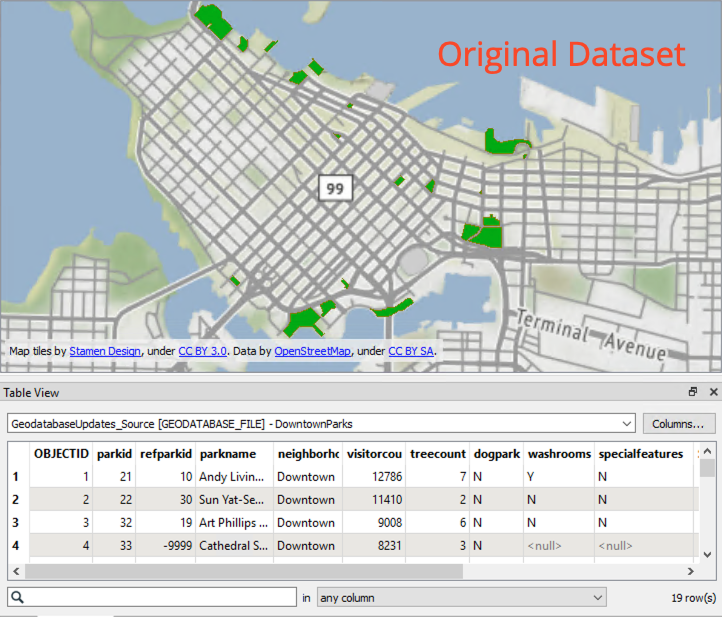This screenshot has width=722, height=617.
Task: Click the visitorcount column header
Action: (x=375, y=454)
